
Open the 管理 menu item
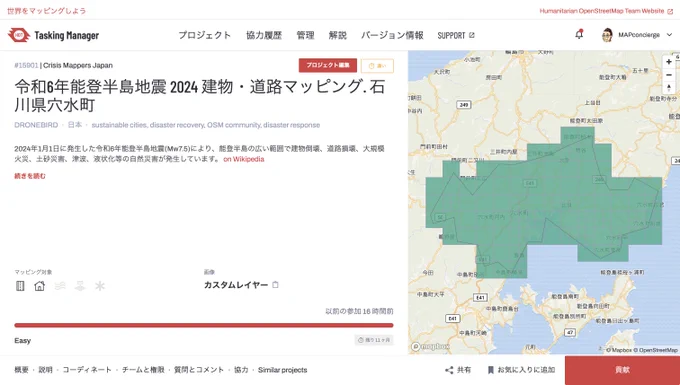[305, 35]
